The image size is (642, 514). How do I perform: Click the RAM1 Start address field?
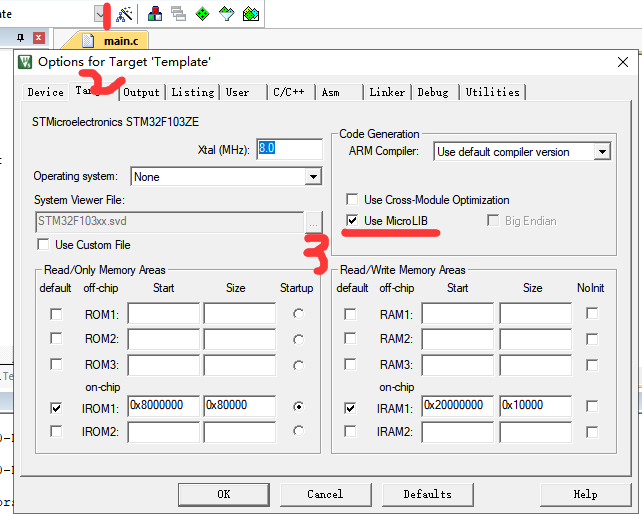click(x=458, y=313)
